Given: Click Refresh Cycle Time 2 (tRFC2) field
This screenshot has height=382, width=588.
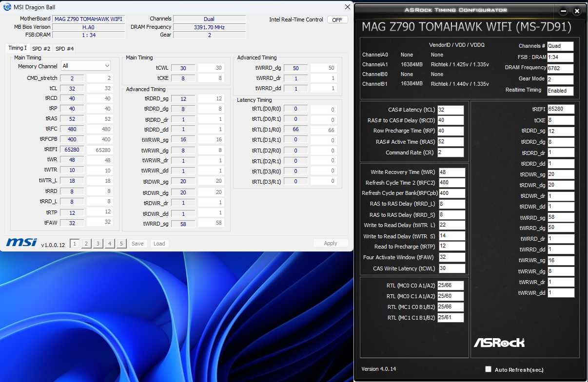Looking at the screenshot, I should 452,183.
